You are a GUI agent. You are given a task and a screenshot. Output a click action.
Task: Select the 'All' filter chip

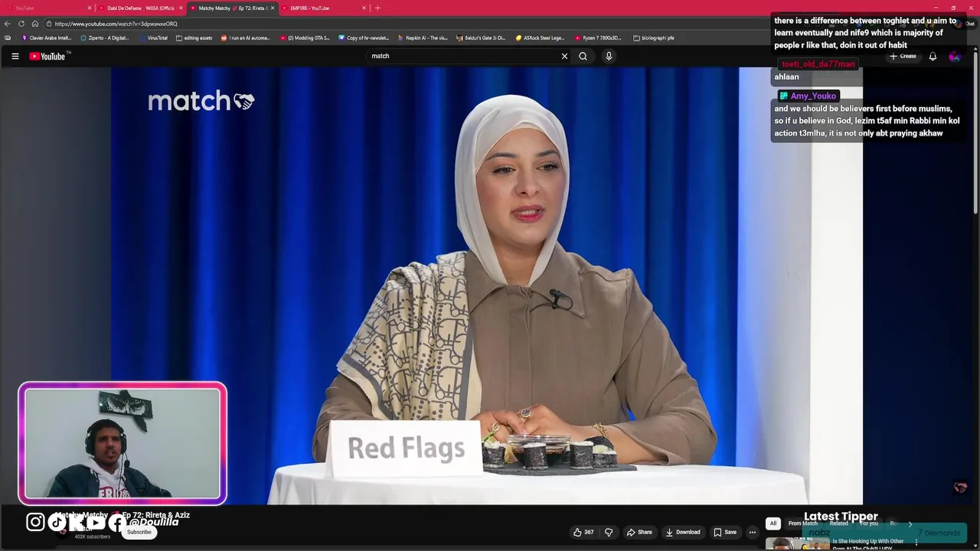click(x=773, y=523)
